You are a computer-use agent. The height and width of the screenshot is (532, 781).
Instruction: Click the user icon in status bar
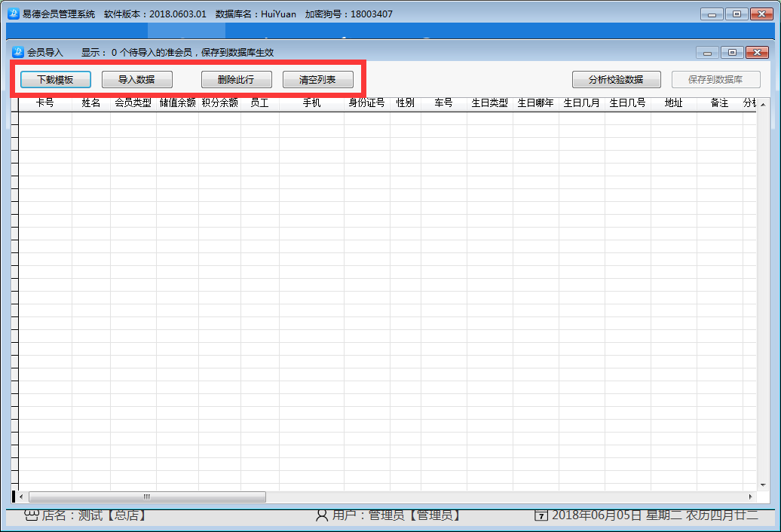pos(322,515)
